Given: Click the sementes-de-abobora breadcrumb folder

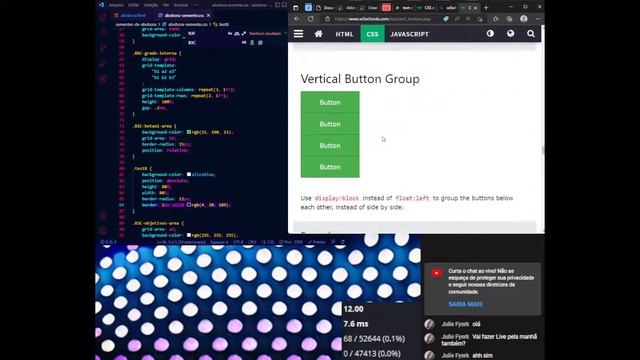Looking at the screenshot, I should (x=136, y=24).
